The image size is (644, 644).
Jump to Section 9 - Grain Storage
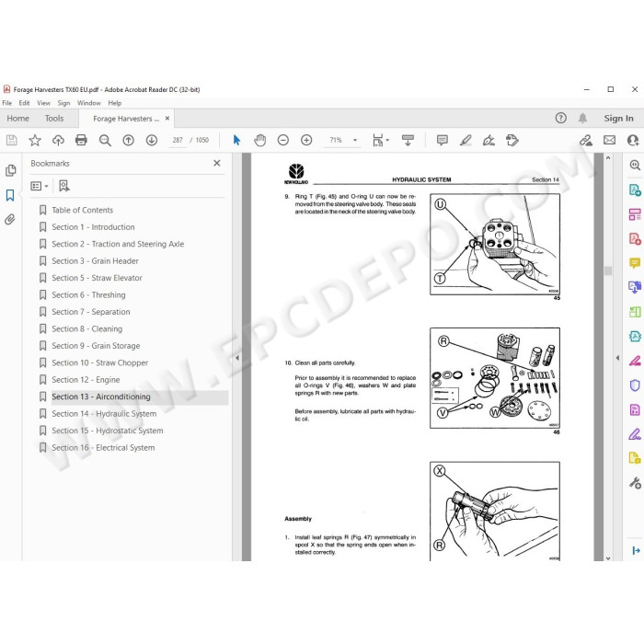pos(96,346)
